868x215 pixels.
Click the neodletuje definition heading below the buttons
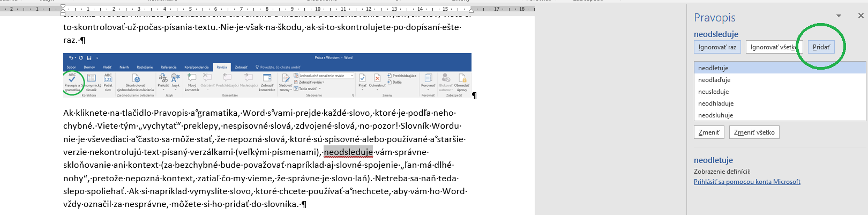(x=713, y=160)
